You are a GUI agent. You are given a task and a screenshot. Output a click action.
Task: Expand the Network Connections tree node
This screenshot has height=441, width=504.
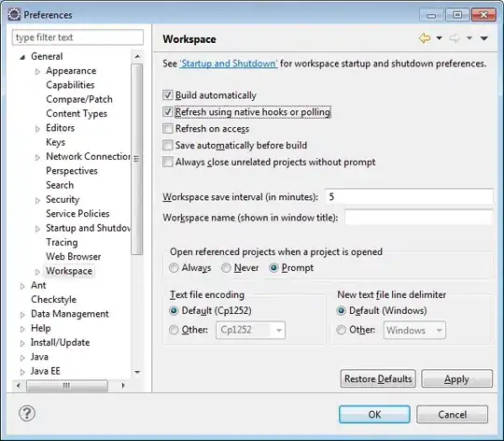point(37,157)
